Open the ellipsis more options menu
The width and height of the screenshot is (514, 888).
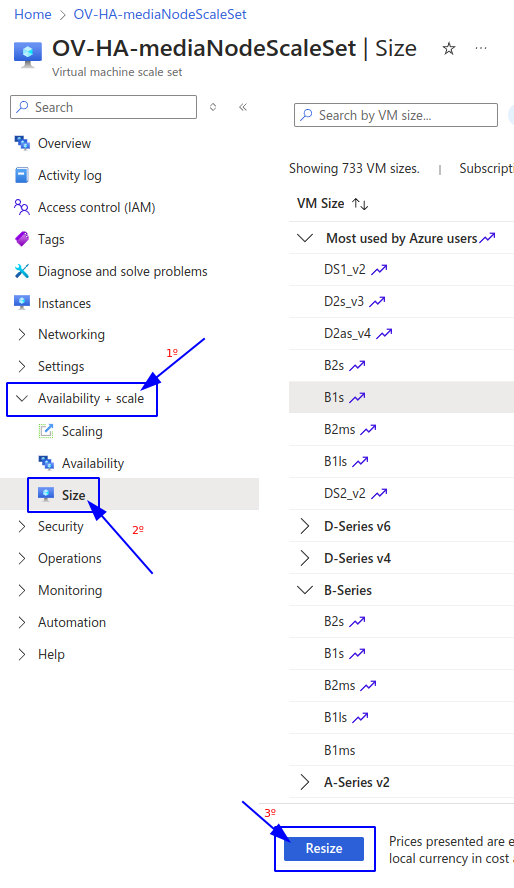click(x=481, y=49)
